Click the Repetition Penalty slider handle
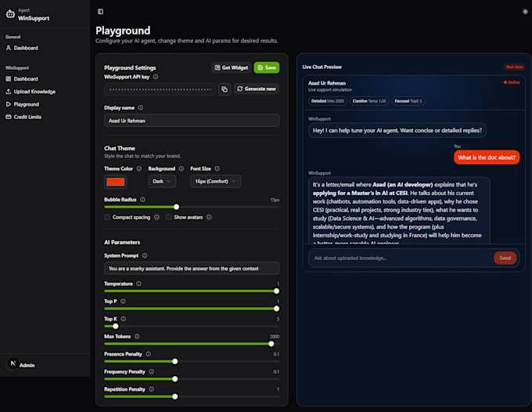Screen dimensions: 532x412 pyautogui.click(x=175, y=396)
